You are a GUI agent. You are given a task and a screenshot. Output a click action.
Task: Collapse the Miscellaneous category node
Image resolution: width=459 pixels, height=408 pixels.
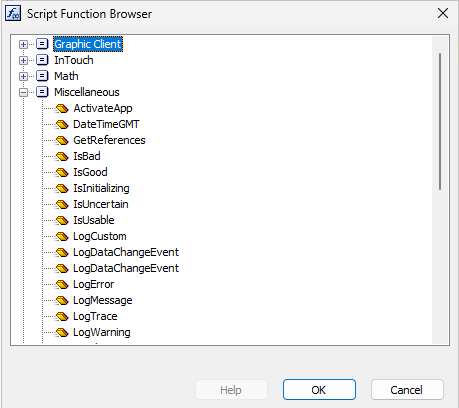[23, 92]
